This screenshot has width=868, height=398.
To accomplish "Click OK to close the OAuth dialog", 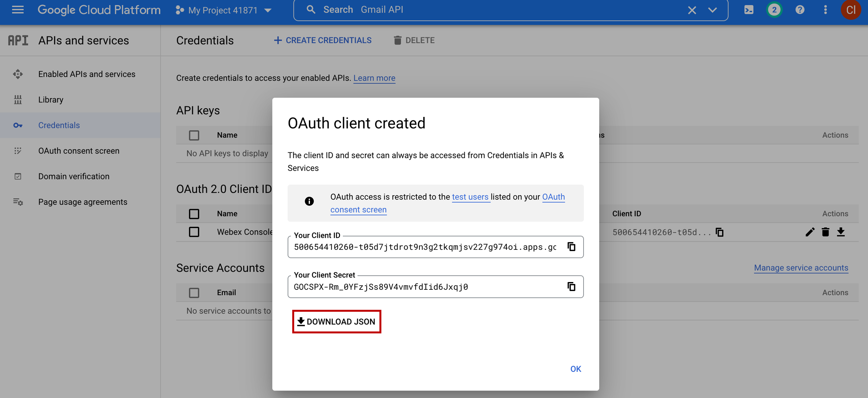I will click(575, 368).
